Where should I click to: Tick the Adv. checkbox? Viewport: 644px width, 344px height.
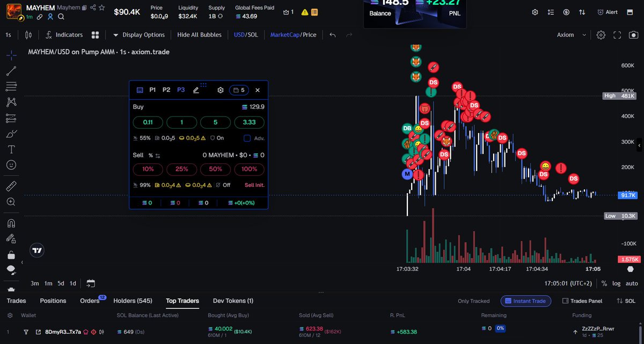click(247, 138)
